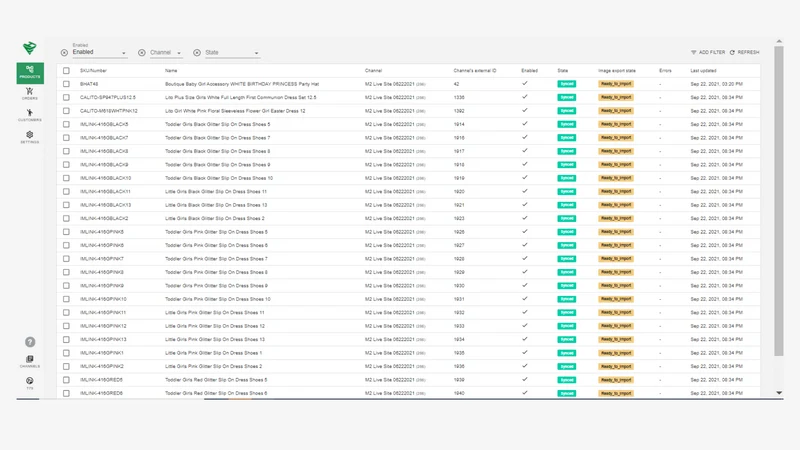Click the vertical scrollbar down arrow
Image resolution: width=800 pixels, height=450 pixels.
pyautogui.click(x=779, y=393)
